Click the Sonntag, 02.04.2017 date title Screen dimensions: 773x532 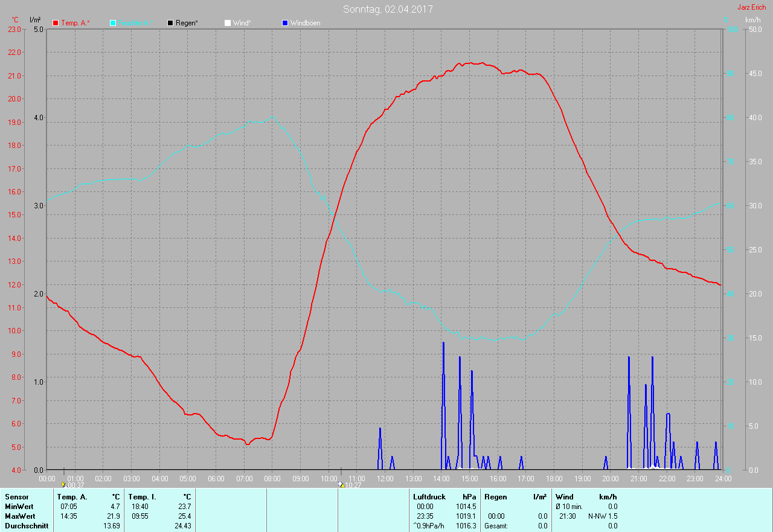tap(388, 9)
